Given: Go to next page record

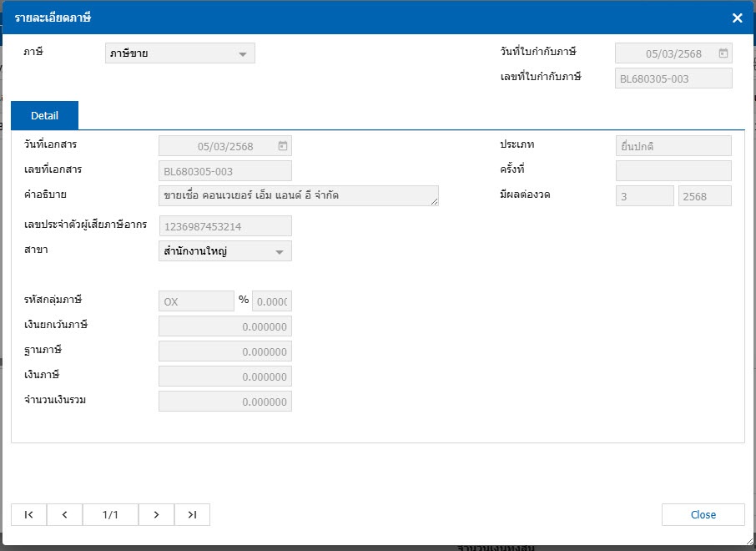Looking at the screenshot, I should point(156,515).
